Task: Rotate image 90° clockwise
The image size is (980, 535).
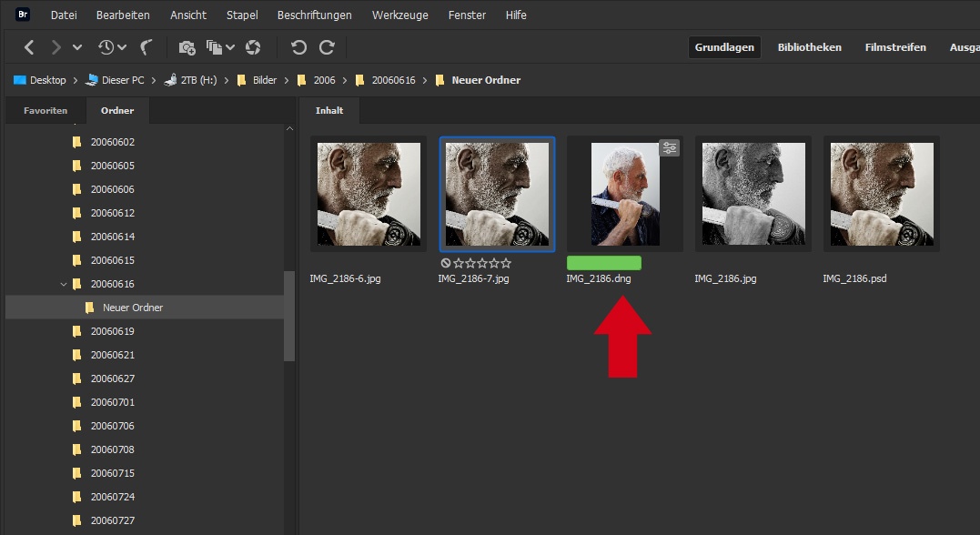Action: point(327,47)
